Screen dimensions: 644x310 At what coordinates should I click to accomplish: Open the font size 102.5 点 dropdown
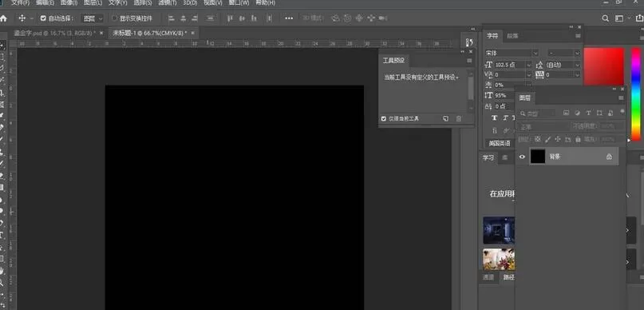(x=512, y=65)
